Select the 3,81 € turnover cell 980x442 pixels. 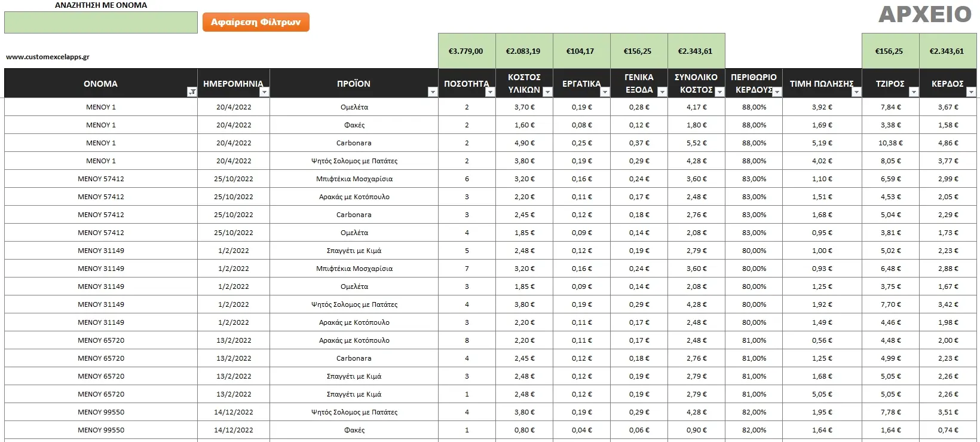(x=890, y=233)
